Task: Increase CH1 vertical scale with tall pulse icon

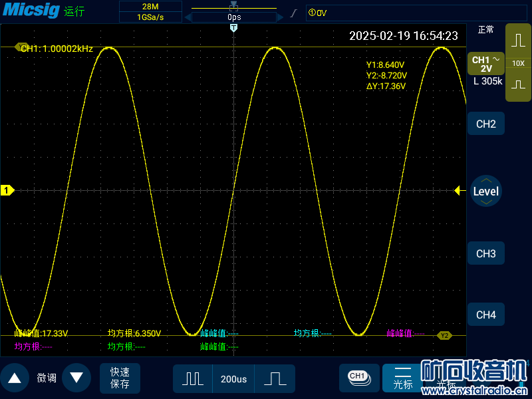Action: 518,41
